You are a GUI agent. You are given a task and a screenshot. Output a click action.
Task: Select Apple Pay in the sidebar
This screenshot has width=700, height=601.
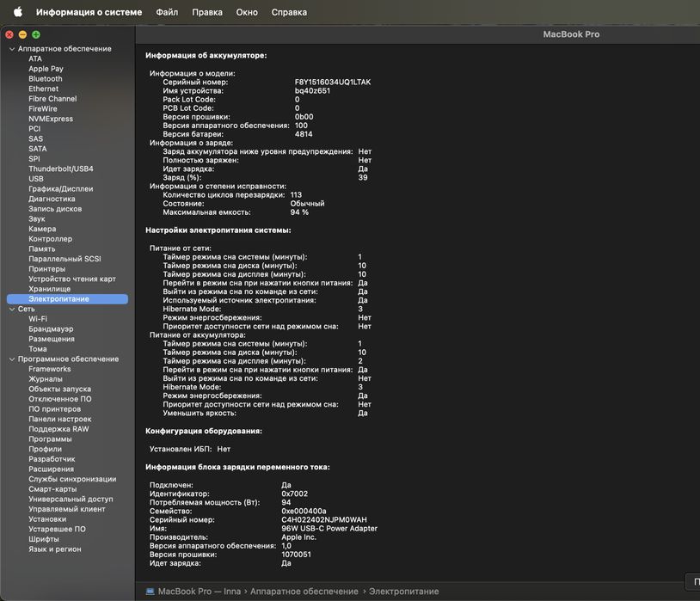click(46, 69)
